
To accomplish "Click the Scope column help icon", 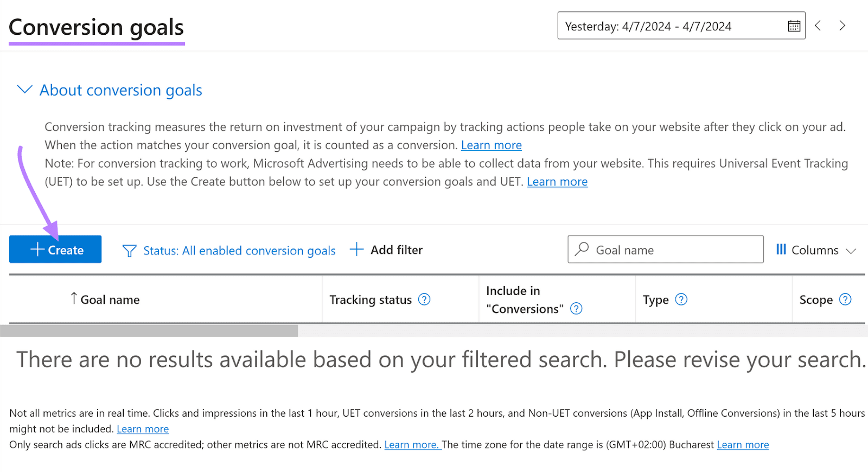I will (845, 299).
